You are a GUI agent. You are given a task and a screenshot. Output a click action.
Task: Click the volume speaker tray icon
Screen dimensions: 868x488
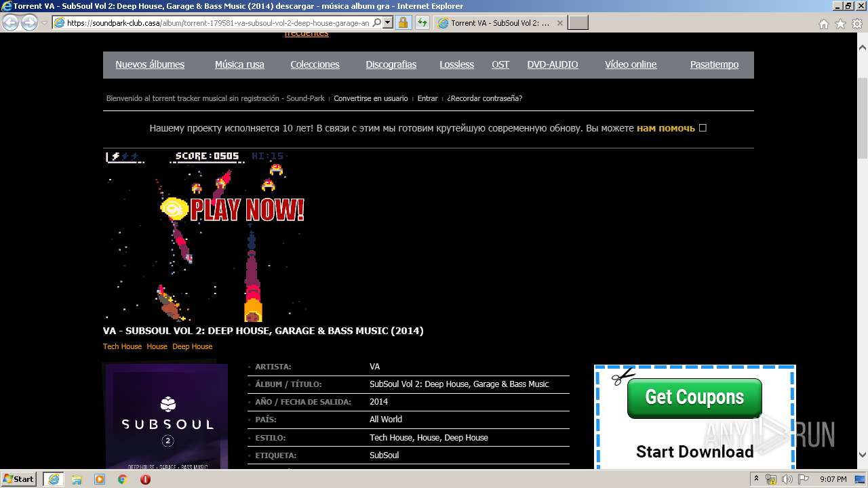click(787, 479)
